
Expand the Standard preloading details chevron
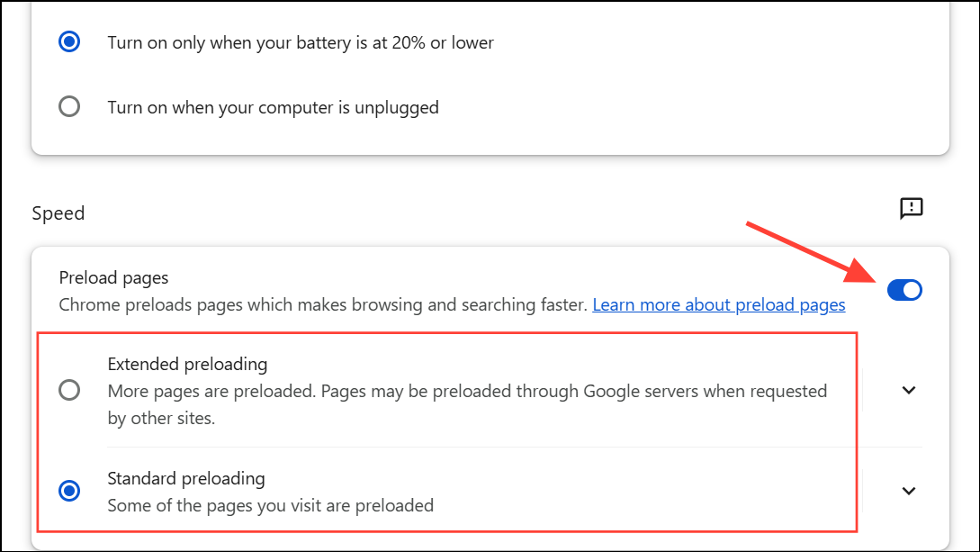[909, 491]
